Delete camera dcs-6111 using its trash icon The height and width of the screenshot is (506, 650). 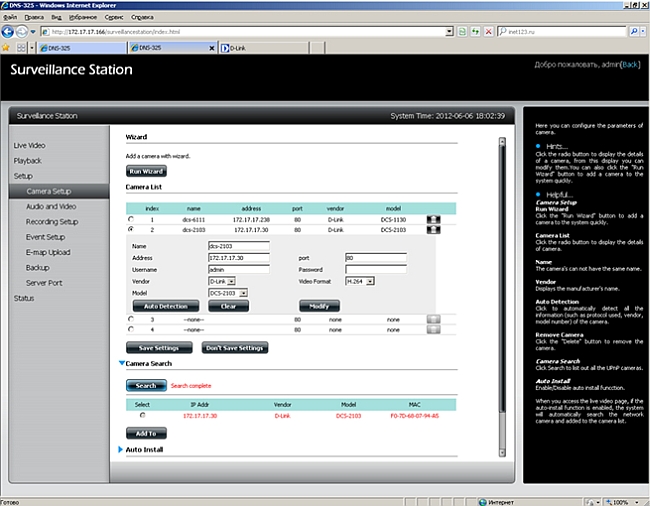tap(433, 218)
